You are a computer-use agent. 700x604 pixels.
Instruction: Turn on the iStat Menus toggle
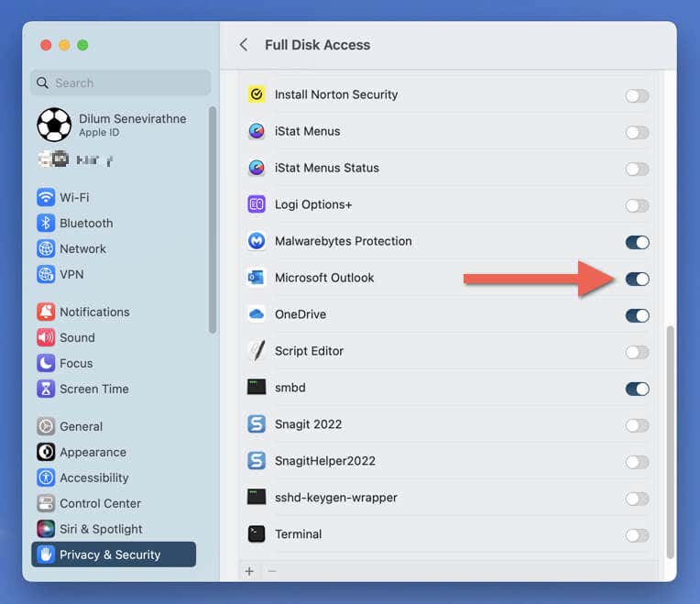(x=637, y=132)
